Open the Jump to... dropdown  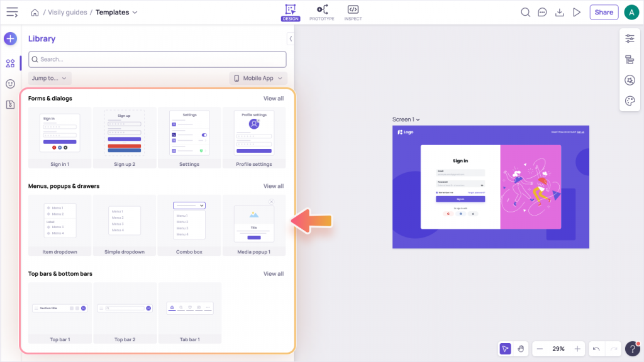tap(49, 78)
